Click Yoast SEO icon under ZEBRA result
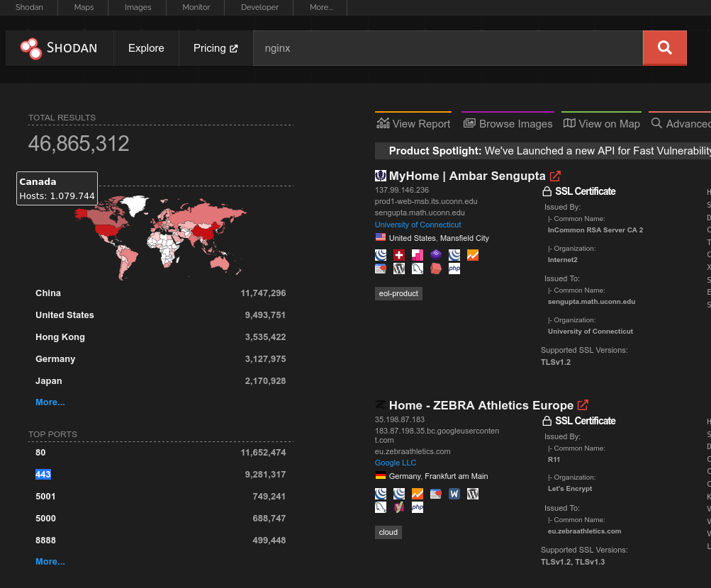Image resolution: width=711 pixels, height=588 pixels. [399, 507]
